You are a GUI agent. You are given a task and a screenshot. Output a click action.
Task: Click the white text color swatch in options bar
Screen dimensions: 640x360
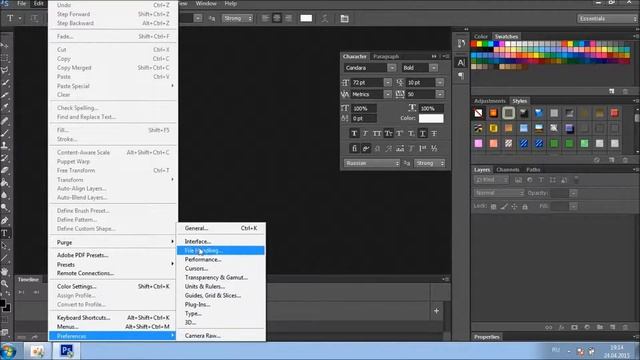click(x=306, y=18)
